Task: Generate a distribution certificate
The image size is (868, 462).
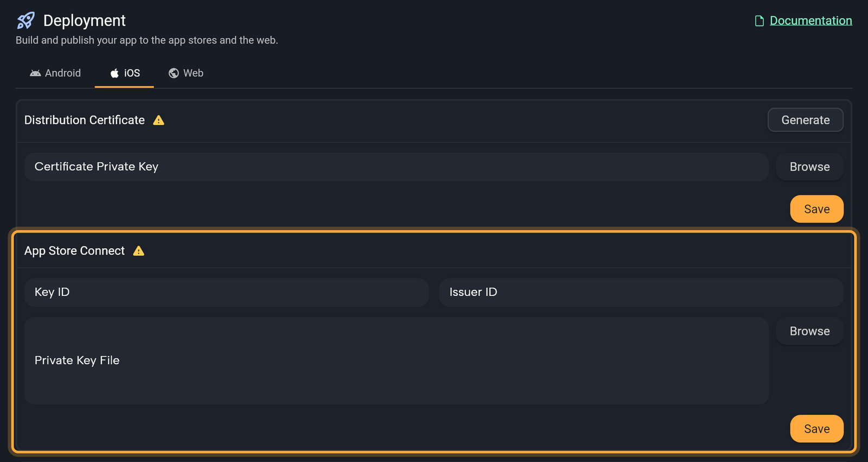Action: point(805,120)
